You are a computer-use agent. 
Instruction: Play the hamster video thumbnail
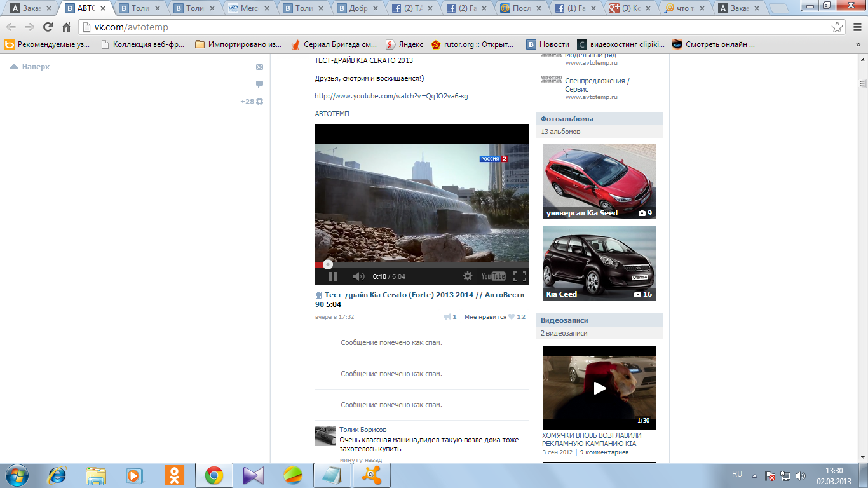tap(599, 388)
